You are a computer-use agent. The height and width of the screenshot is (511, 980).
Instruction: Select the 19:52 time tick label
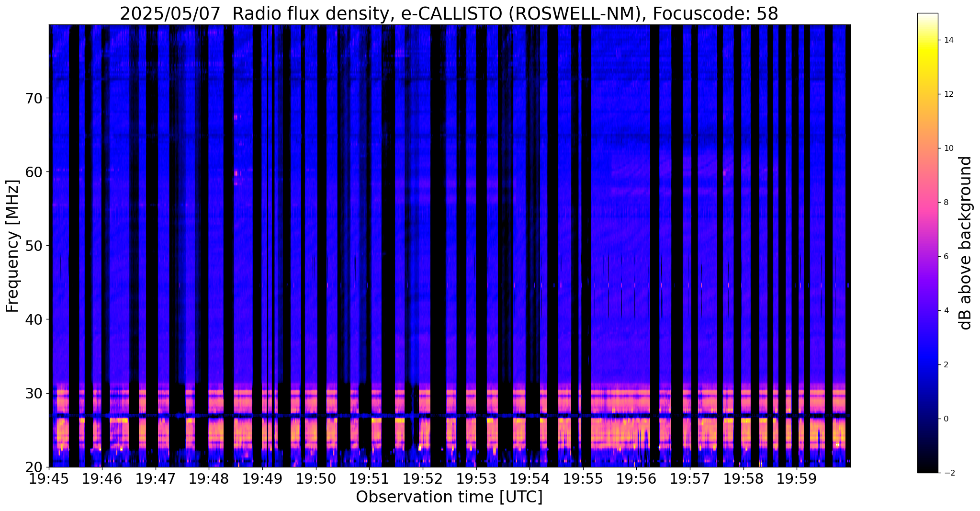[x=422, y=478]
